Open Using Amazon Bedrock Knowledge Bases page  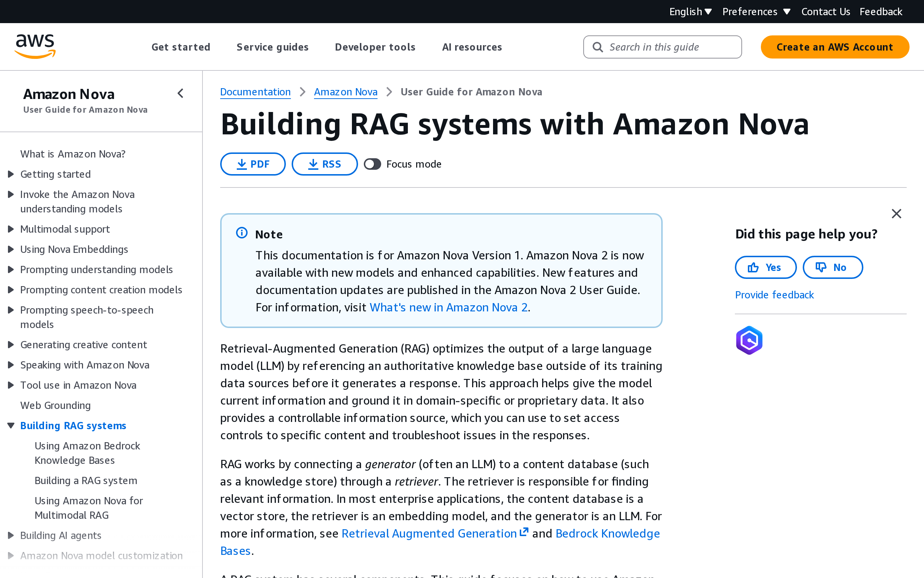[x=87, y=453]
